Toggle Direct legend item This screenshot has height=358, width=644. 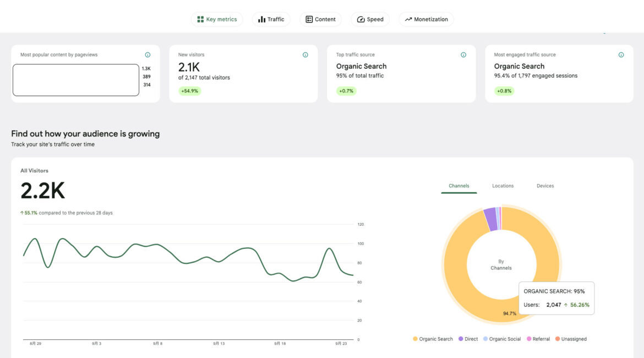point(468,339)
